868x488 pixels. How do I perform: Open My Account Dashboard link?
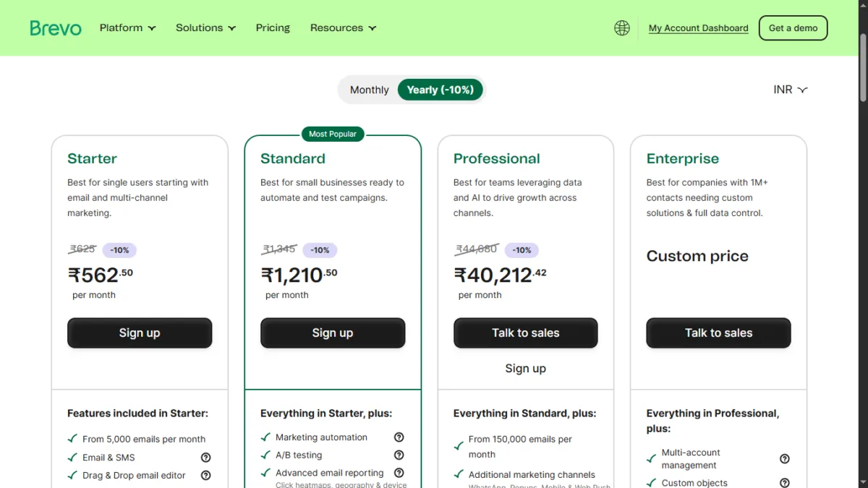(699, 28)
